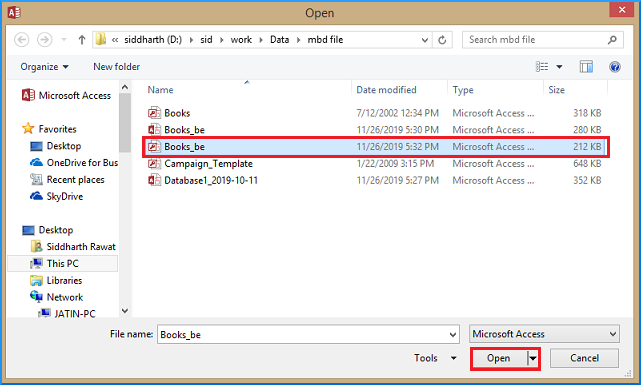Select Database1_2019-10-11 file
The height and width of the screenshot is (385, 641).
point(374,180)
